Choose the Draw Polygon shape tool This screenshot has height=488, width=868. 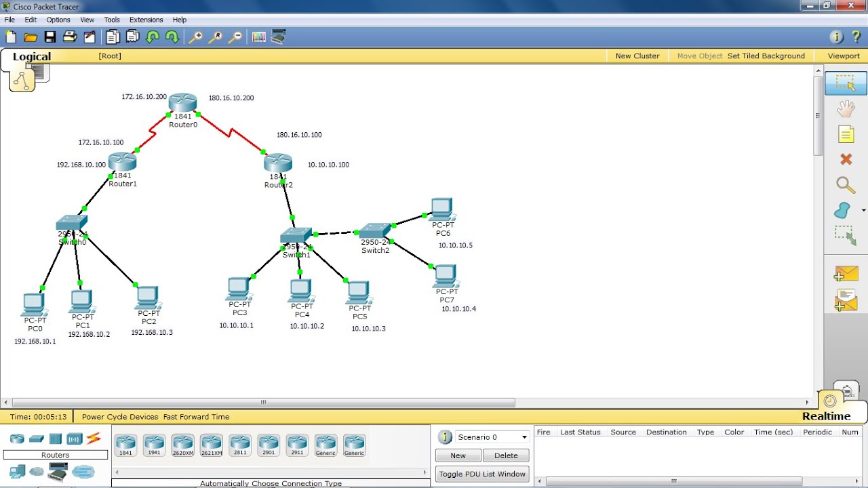click(x=843, y=210)
